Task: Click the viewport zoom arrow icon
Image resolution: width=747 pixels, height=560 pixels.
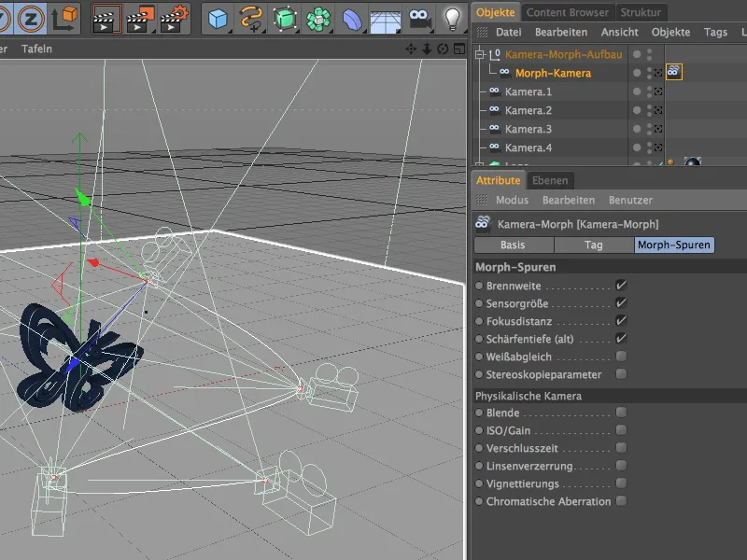Action: tap(427, 49)
